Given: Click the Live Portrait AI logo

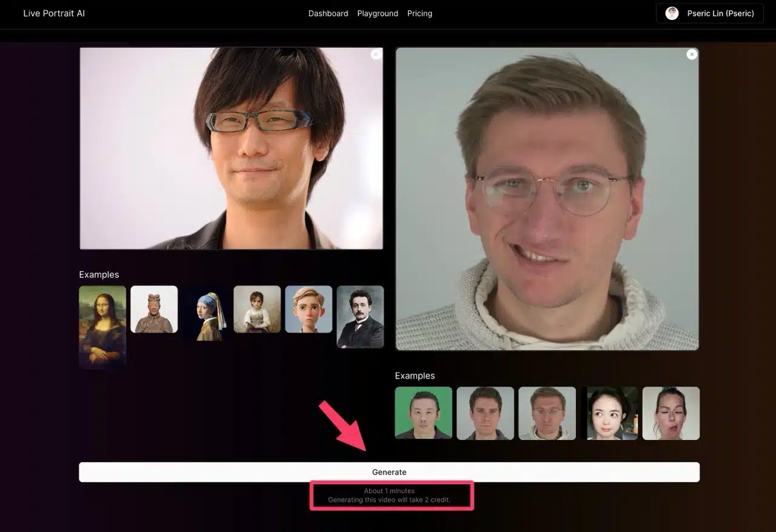Looking at the screenshot, I should pyautogui.click(x=54, y=13).
